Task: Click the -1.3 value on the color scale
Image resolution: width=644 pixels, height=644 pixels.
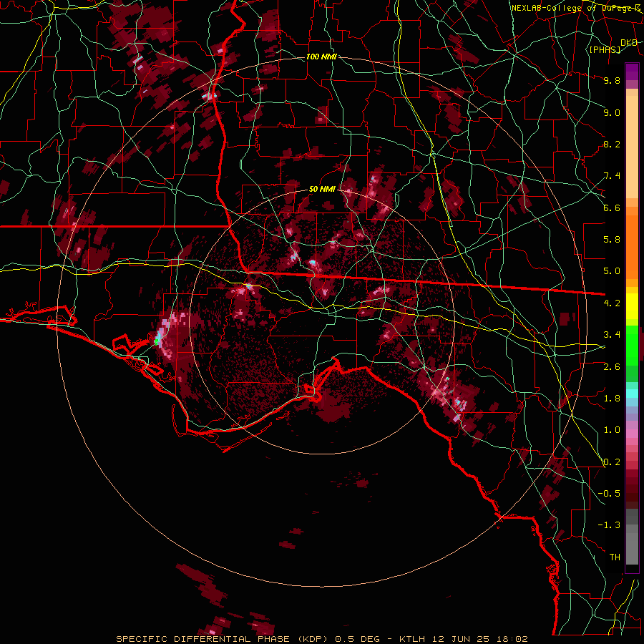Action: [x=609, y=525]
